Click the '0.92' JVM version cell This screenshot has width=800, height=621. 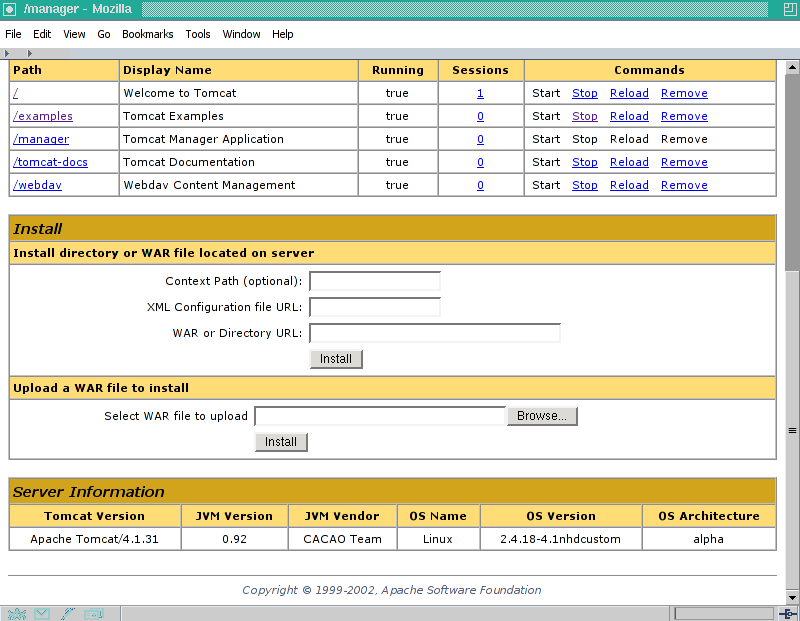coord(235,539)
